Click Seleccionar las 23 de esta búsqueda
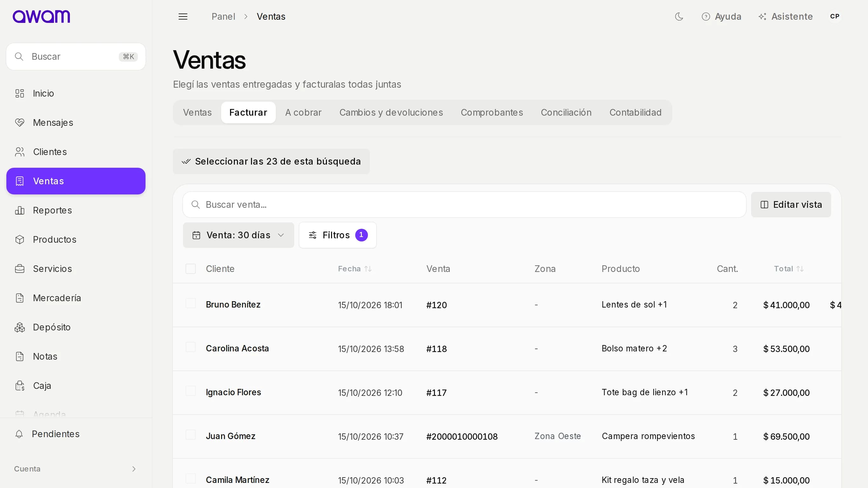868x488 pixels. [271, 161]
